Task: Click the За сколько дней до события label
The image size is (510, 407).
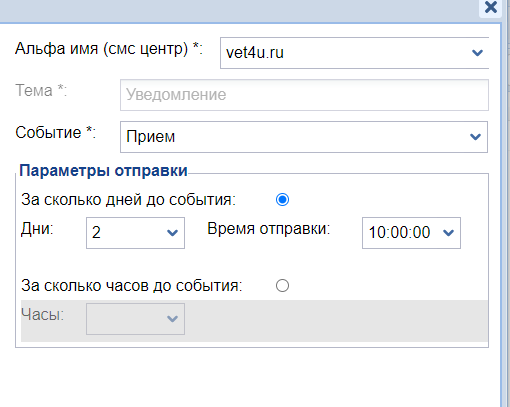Action: tap(128, 200)
